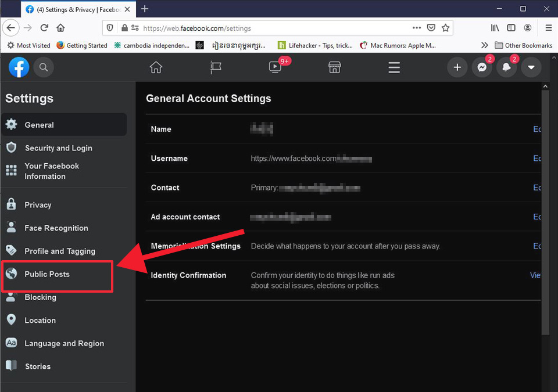Click the tracking protection shield icon
Viewport: 558px width, 392px height.
point(110,28)
